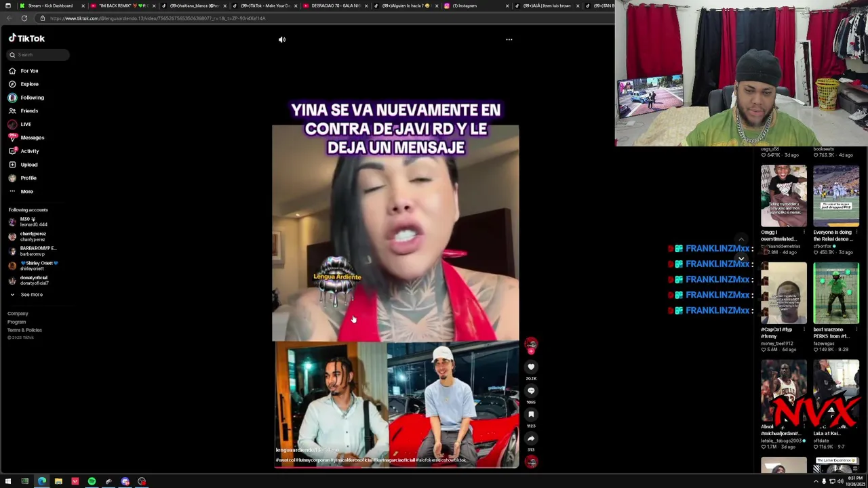Viewport: 868px width, 488px height.
Task: Click the taskbar volume speaker icon
Action: tap(840, 482)
